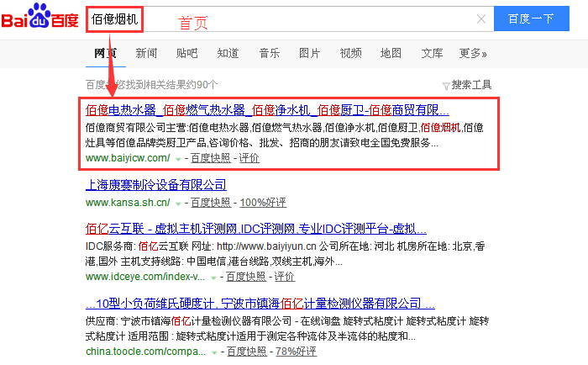The height and width of the screenshot is (365, 588).
Task: Expand the 更多» menu
Action: click(x=473, y=53)
